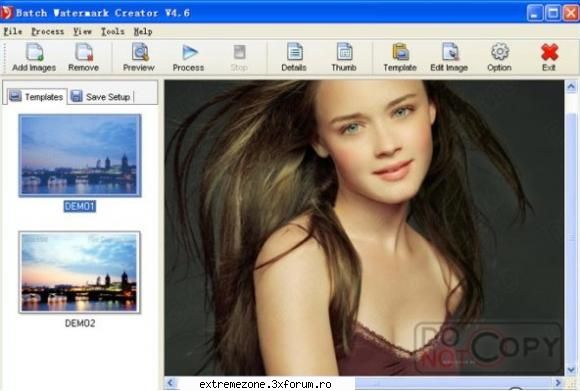Open the Process menu

click(48, 32)
